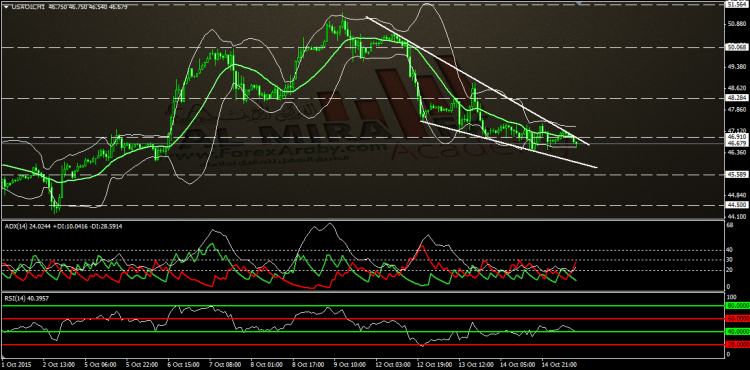Click the one-click trading arrow beside USAOIL,H1
750x370 pixels.
[x=7, y=8]
